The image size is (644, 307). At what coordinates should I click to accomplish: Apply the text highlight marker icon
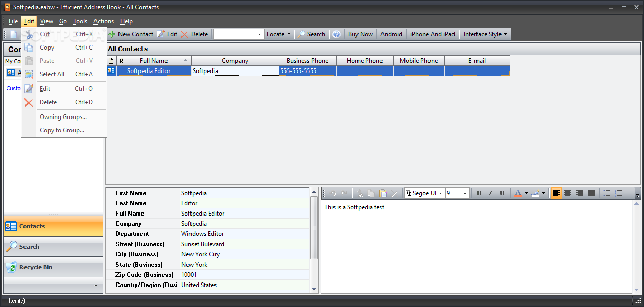(x=535, y=193)
